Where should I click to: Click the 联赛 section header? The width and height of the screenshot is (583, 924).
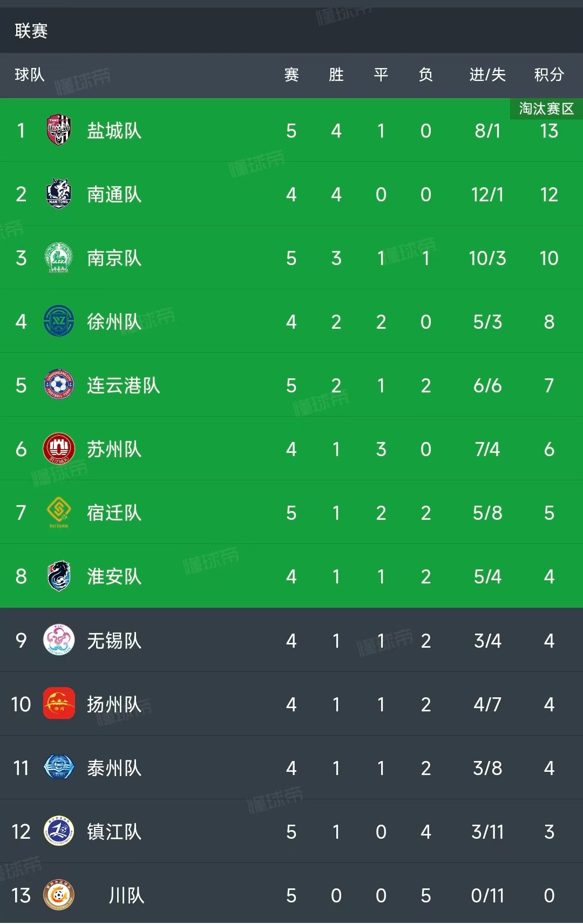coord(31,31)
